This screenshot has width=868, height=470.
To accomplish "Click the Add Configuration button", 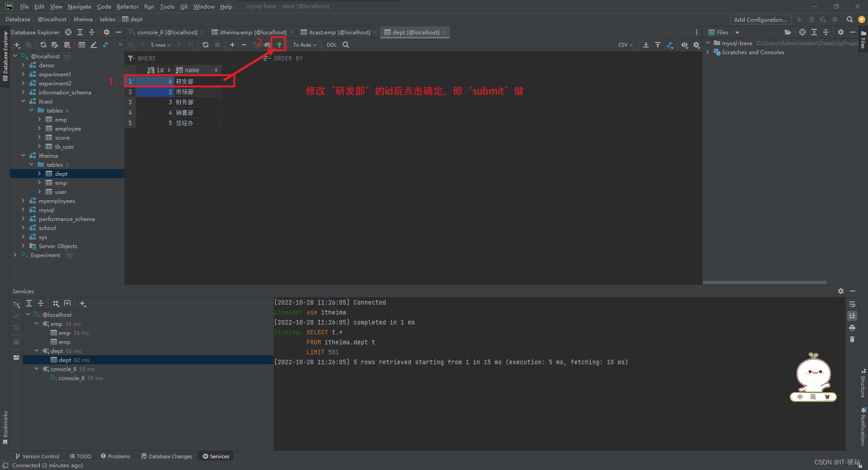I will click(x=760, y=19).
